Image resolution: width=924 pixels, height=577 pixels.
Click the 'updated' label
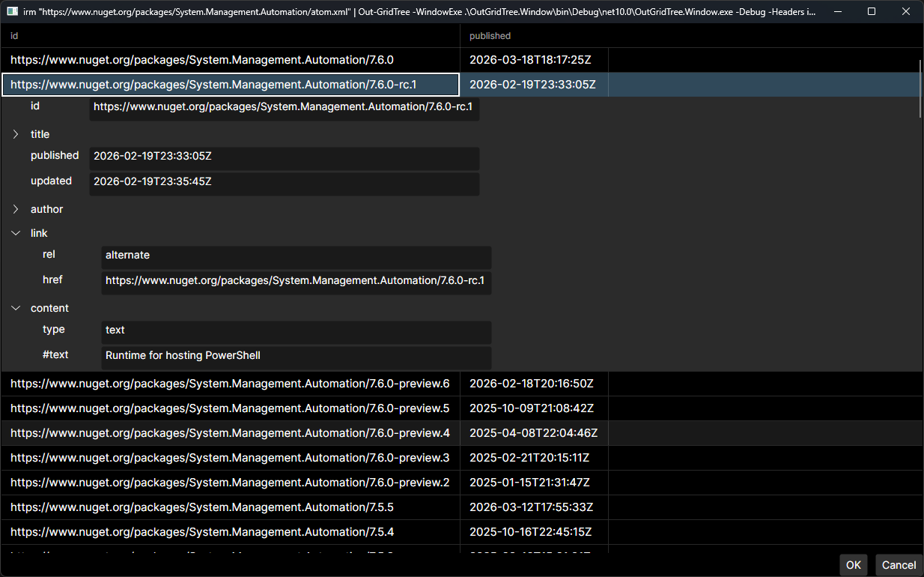click(51, 181)
